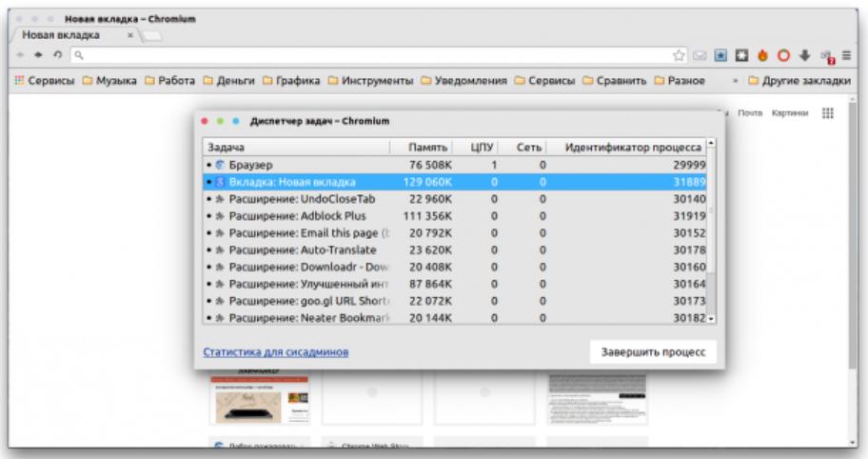The height and width of the screenshot is (459, 868).
Task: Click the address bar input field
Action: tap(371, 56)
